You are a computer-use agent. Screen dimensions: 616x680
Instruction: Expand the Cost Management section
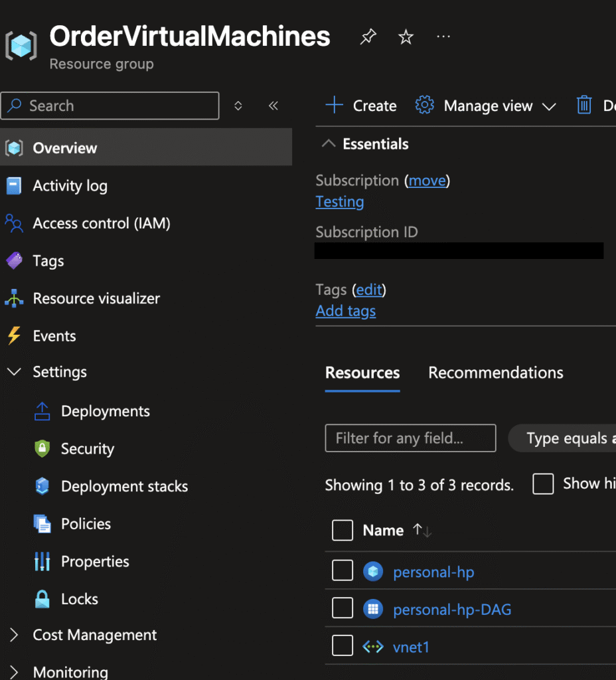pos(14,635)
